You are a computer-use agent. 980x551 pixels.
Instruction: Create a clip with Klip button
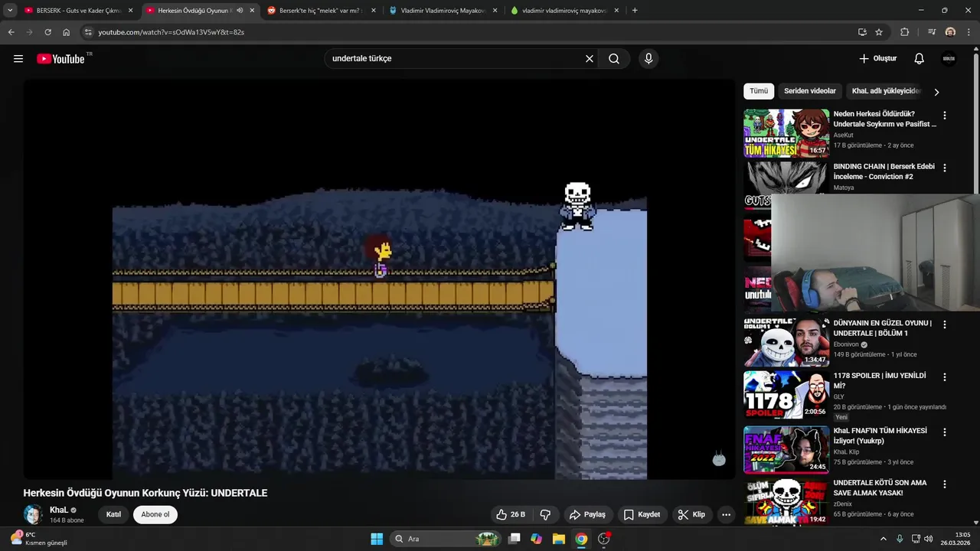pos(691,514)
